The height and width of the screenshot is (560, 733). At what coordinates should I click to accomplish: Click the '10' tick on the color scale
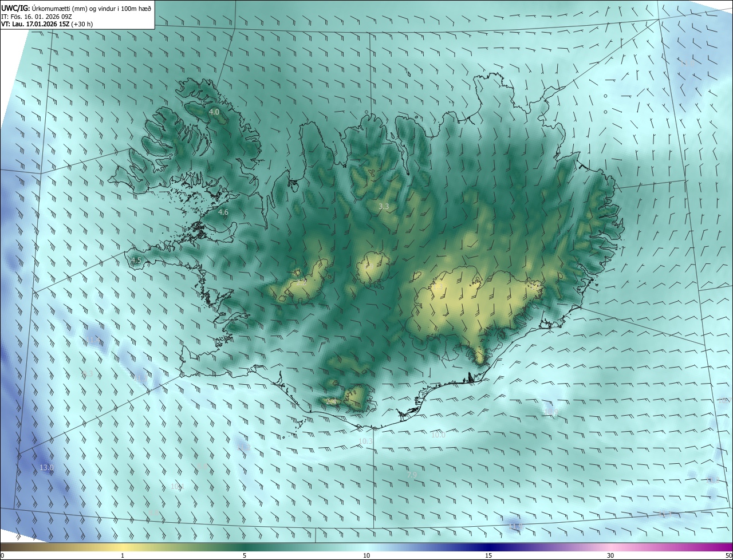366,555
